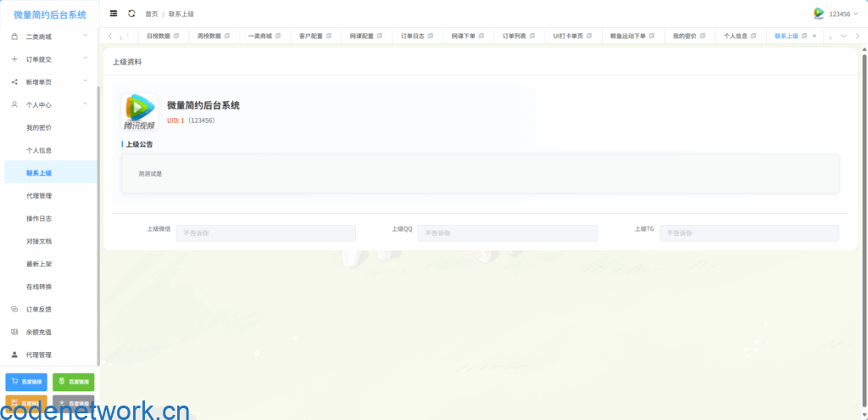The width and height of the screenshot is (868, 420).
Task: Click the Tencent Video logo in the profile card
Action: pos(140,111)
